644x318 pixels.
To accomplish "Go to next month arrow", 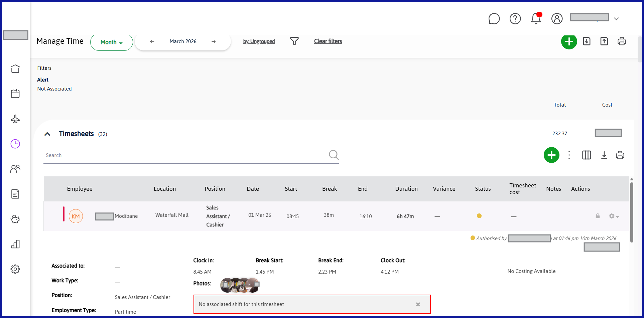I will coord(214,41).
